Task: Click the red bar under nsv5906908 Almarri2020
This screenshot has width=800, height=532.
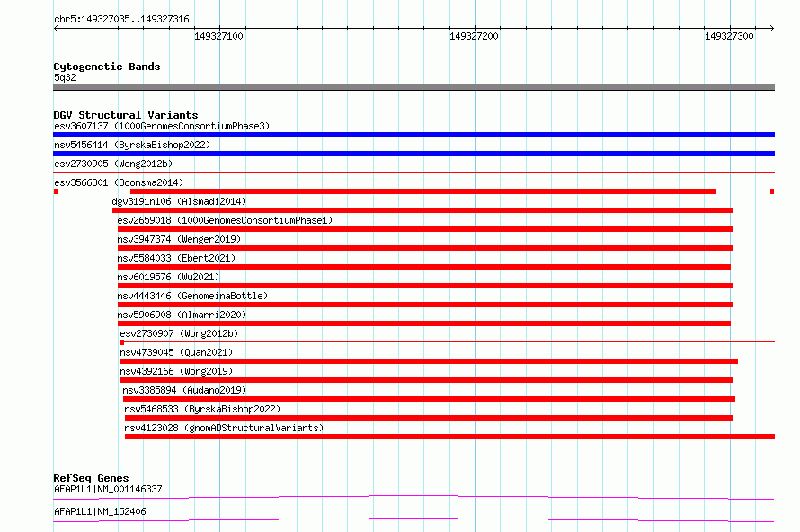Action: (424, 324)
